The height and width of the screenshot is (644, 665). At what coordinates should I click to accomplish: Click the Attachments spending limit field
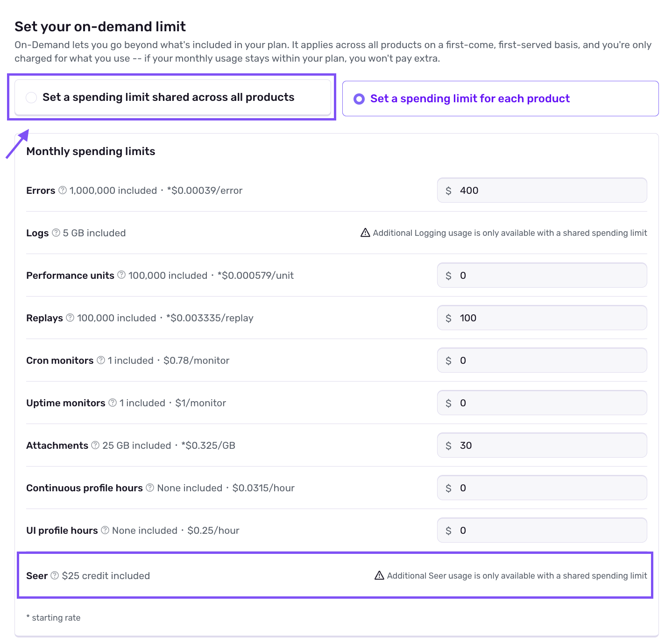[x=542, y=446]
